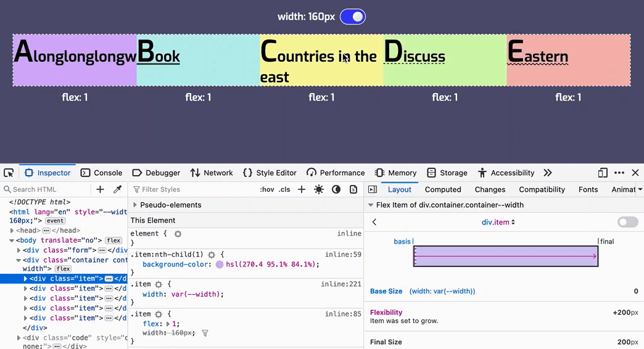Viewport: 644px width, 349px height.
Task: Activate the element picker tool
Action: click(8, 173)
